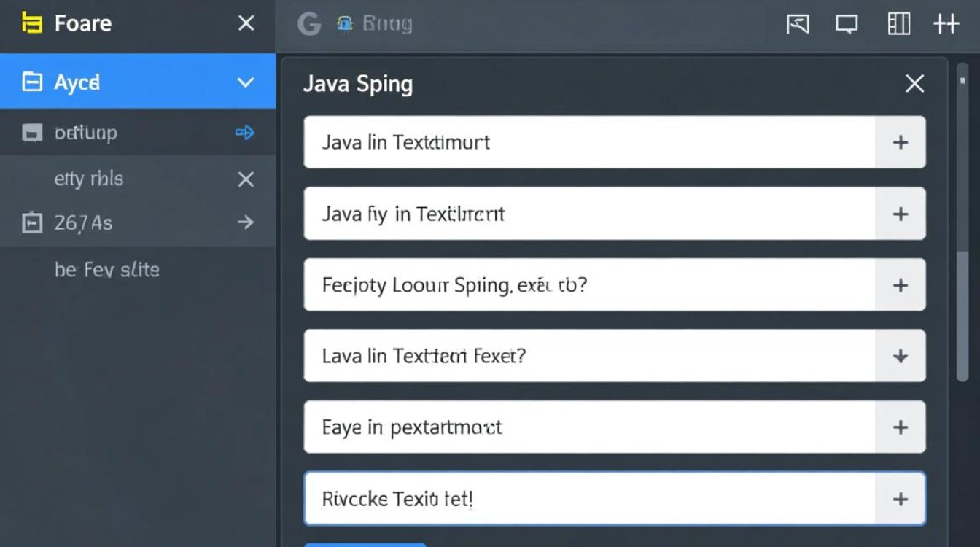Click the vertical scrollbar on the right
980x547 pixels.
962,314
